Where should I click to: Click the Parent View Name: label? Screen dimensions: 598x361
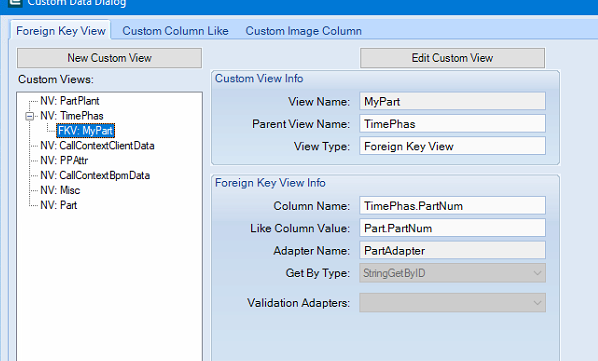(x=301, y=124)
